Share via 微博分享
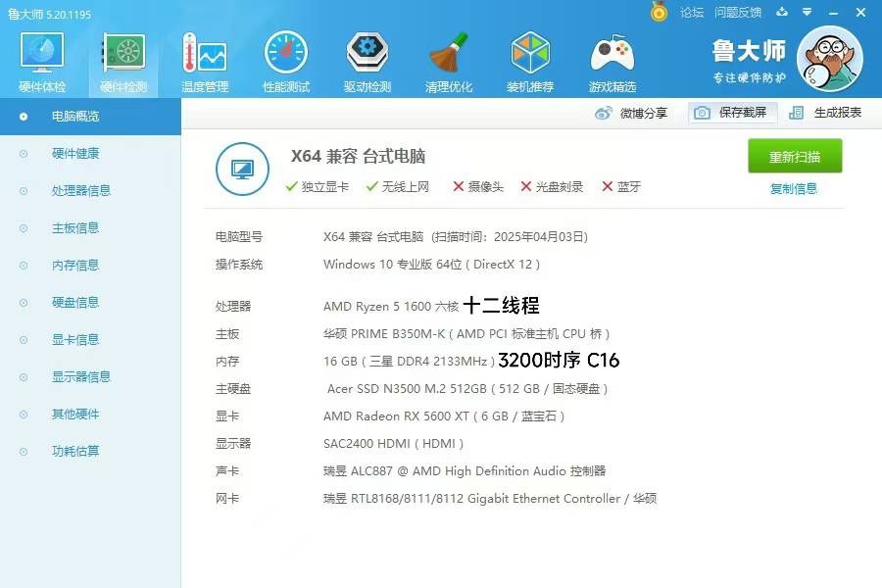Viewport: 882px width, 588px height. pos(630,113)
